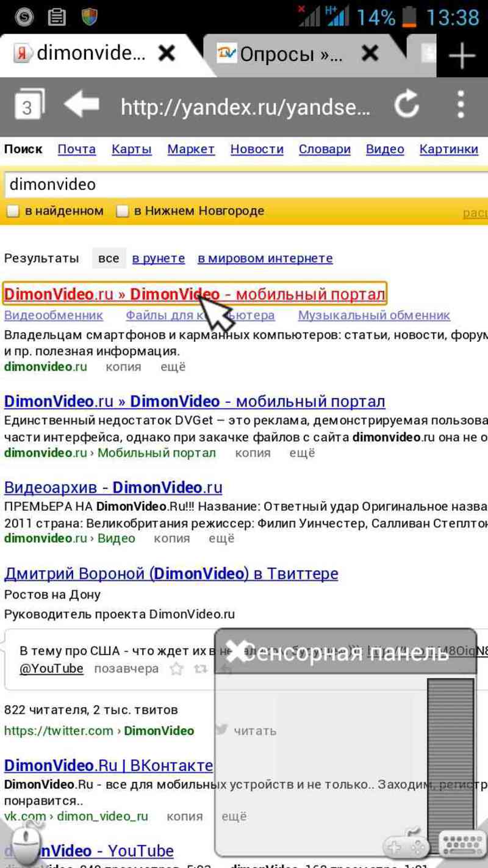This screenshot has height=868, width=488.
Task: Tap the mouse icon in bottom corner
Action: click(x=27, y=840)
